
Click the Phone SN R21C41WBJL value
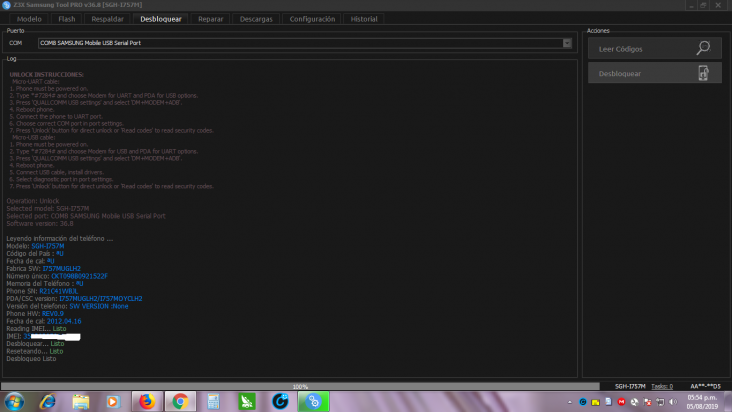click(58, 291)
